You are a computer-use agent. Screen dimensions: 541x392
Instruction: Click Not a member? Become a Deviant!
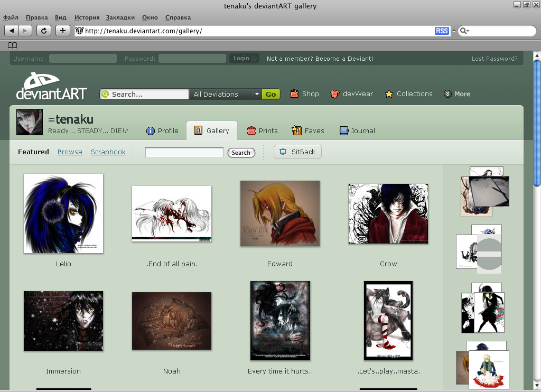[x=320, y=59]
